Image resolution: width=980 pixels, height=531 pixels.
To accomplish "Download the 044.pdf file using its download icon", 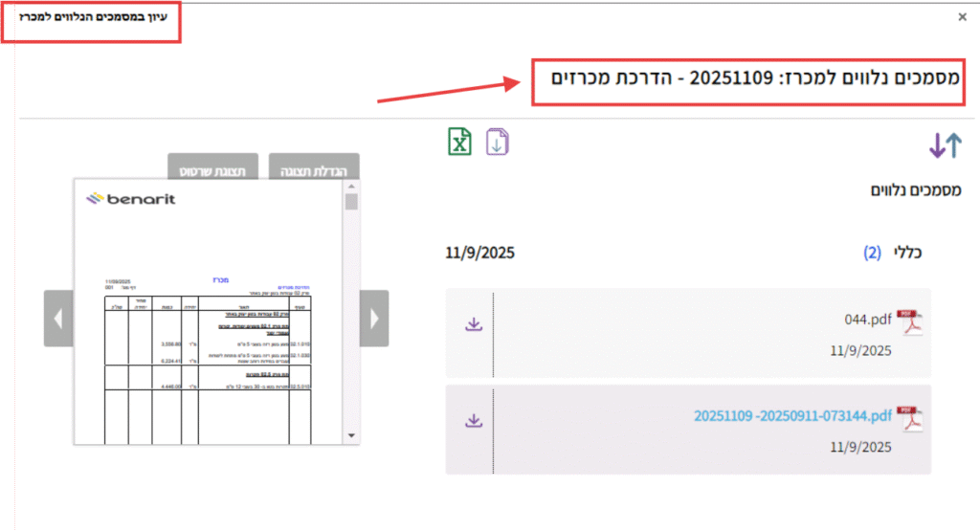I will [473, 324].
